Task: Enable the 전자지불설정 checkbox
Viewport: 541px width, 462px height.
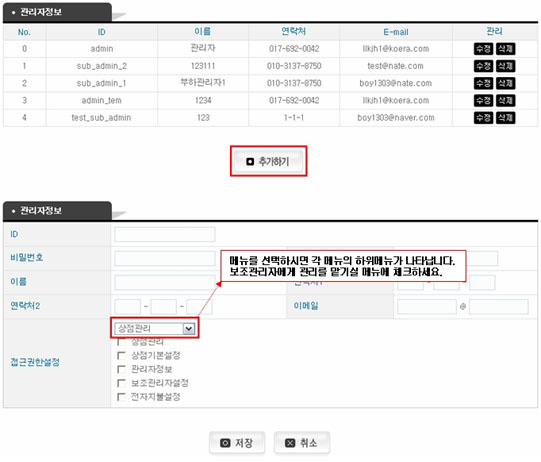Action: click(121, 397)
